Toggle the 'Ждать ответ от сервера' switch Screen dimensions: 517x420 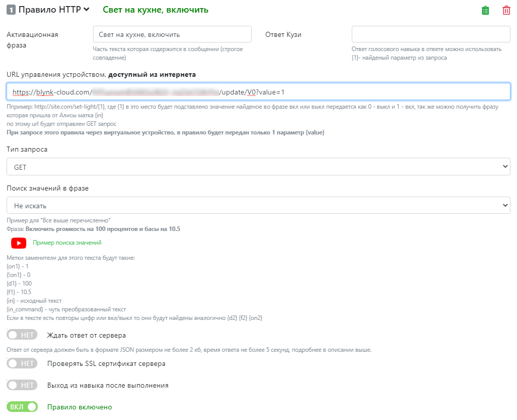(22, 335)
